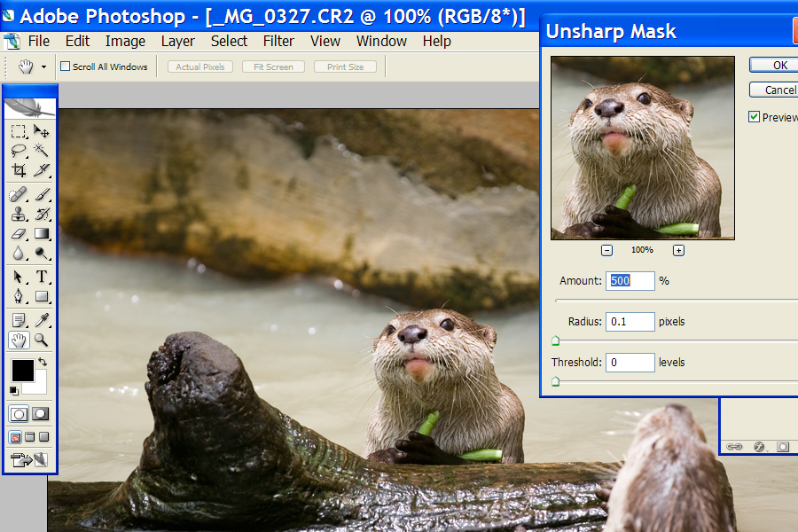Viewport: 798px width, 532px height.
Task: Select the Horizontal Type tool
Action: pyautogui.click(x=42, y=277)
